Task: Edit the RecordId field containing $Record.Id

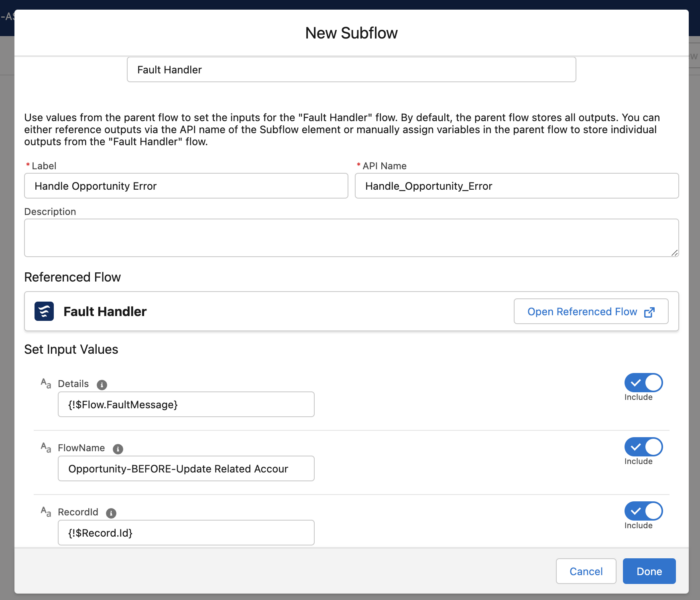Action: pos(186,533)
